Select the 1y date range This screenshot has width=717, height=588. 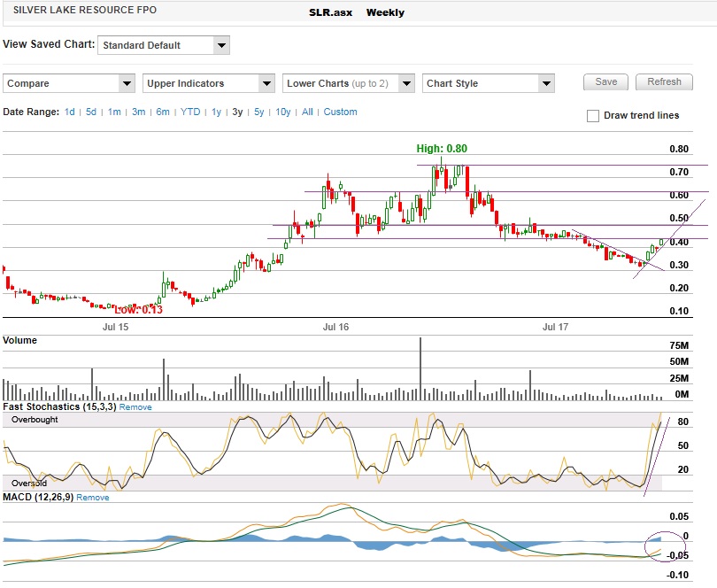click(216, 112)
